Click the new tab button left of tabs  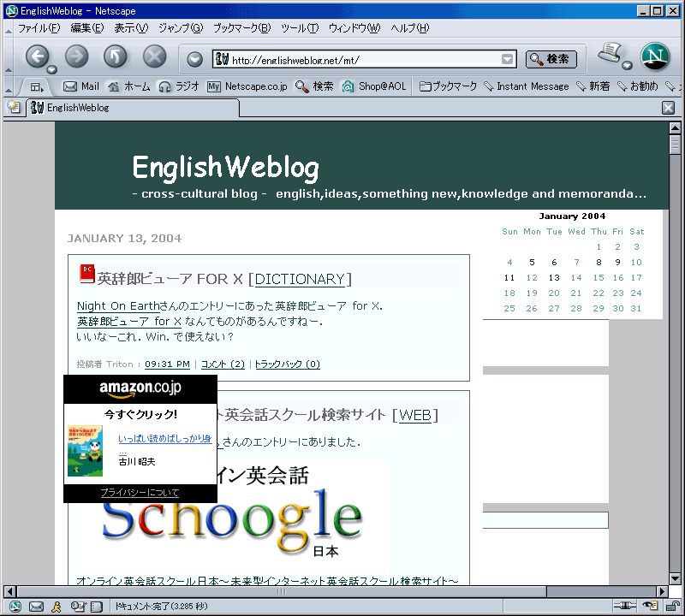[x=15, y=108]
